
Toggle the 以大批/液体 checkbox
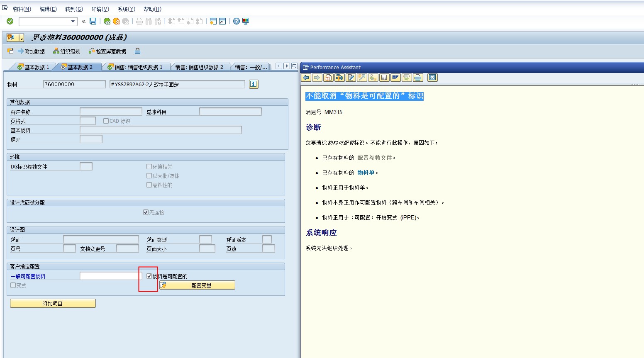click(149, 176)
